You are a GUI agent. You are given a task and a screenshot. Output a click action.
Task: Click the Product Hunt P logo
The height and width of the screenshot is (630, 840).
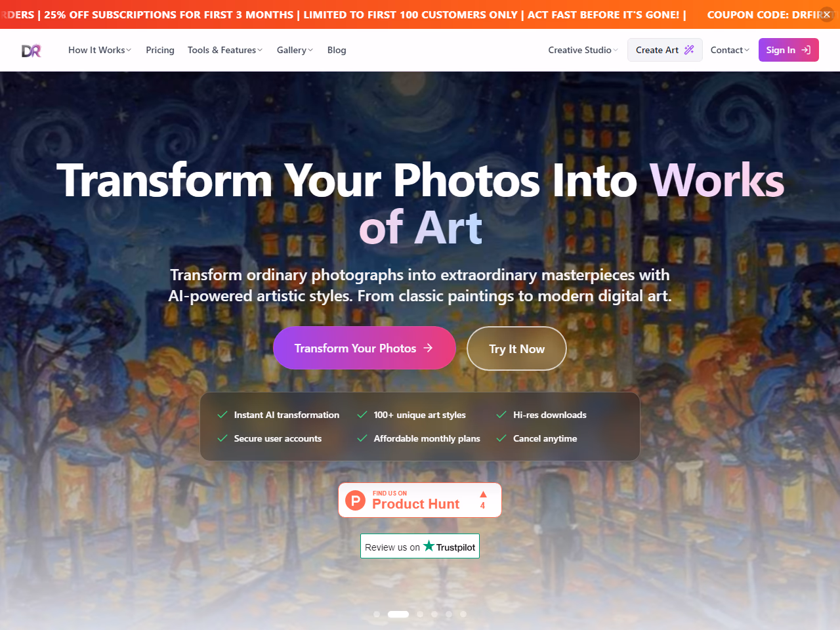point(355,501)
